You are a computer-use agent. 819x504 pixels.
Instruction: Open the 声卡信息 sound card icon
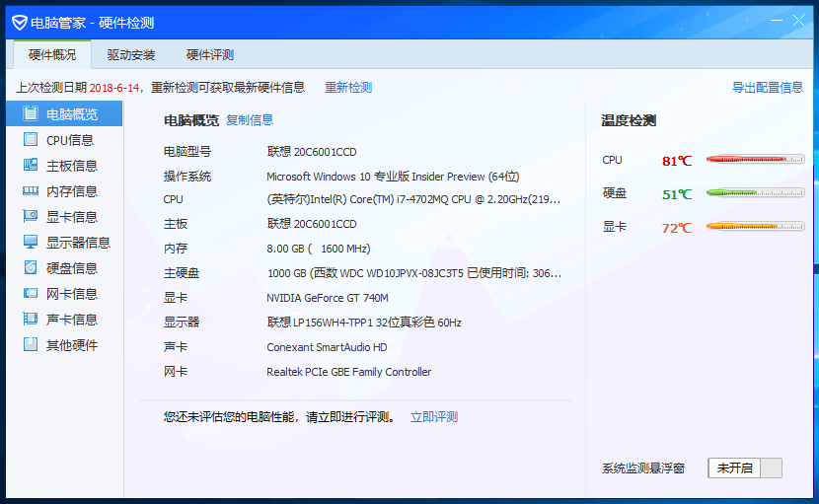[31, 319]
